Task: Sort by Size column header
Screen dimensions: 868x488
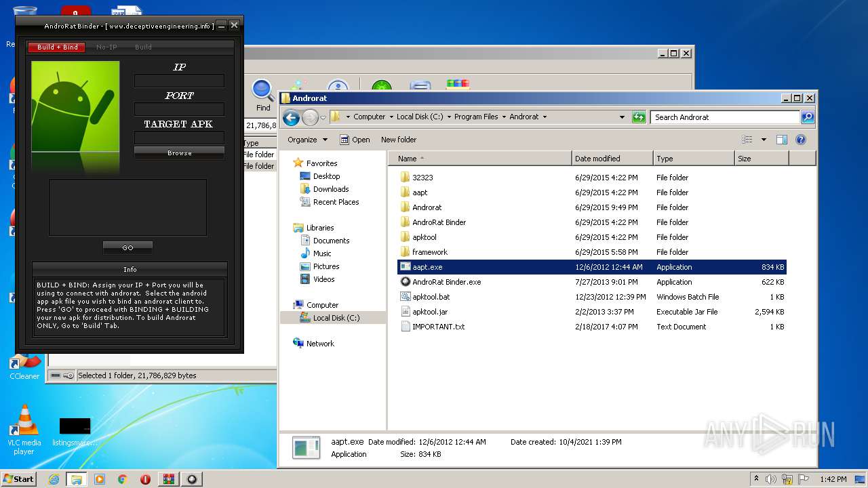Action: pyautogui.click(x=762, y=159)
